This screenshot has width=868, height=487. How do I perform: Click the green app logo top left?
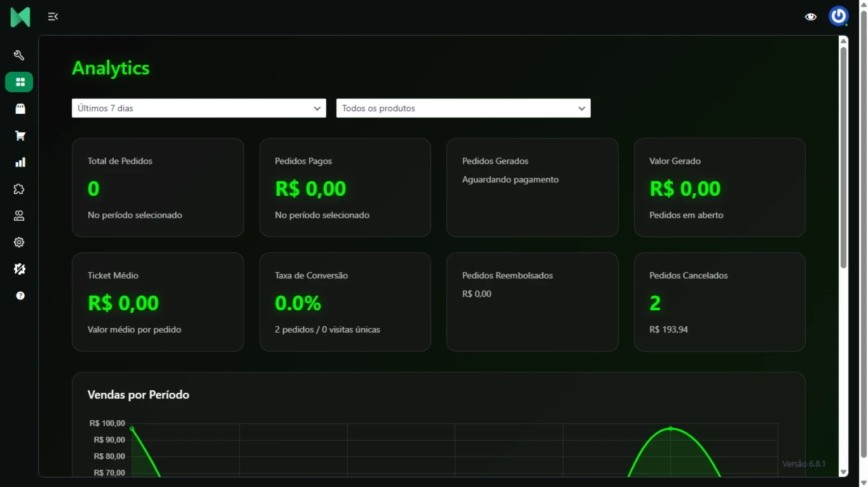click(20, 17)
